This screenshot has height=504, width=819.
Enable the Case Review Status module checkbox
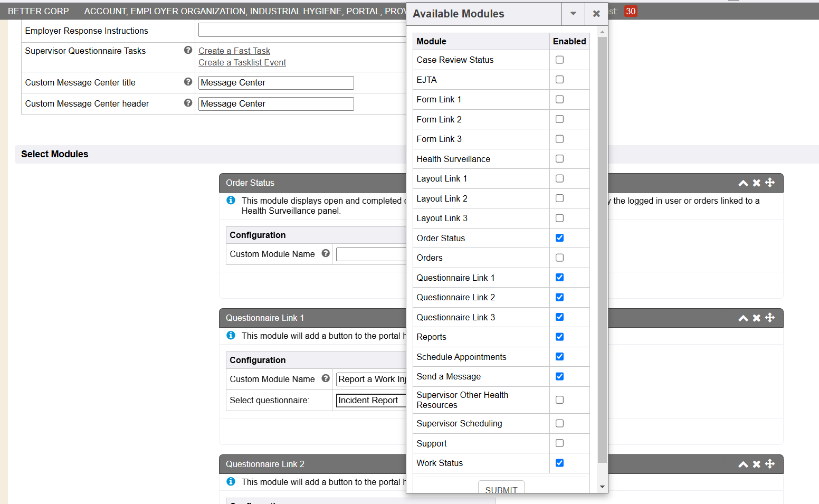click(559, 60)
